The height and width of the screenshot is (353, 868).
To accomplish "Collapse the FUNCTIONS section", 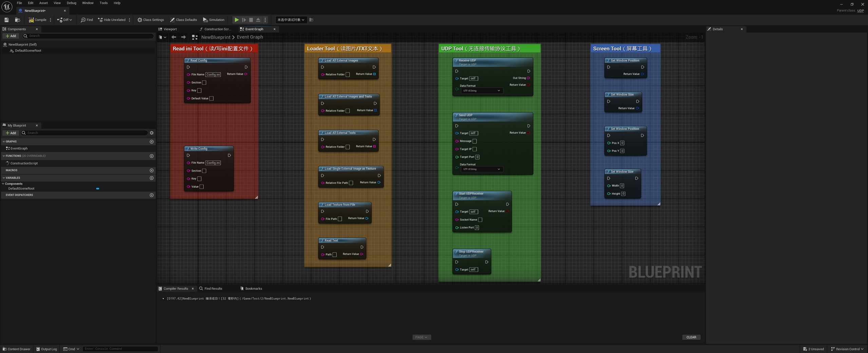I will click(x=4, y=156).
